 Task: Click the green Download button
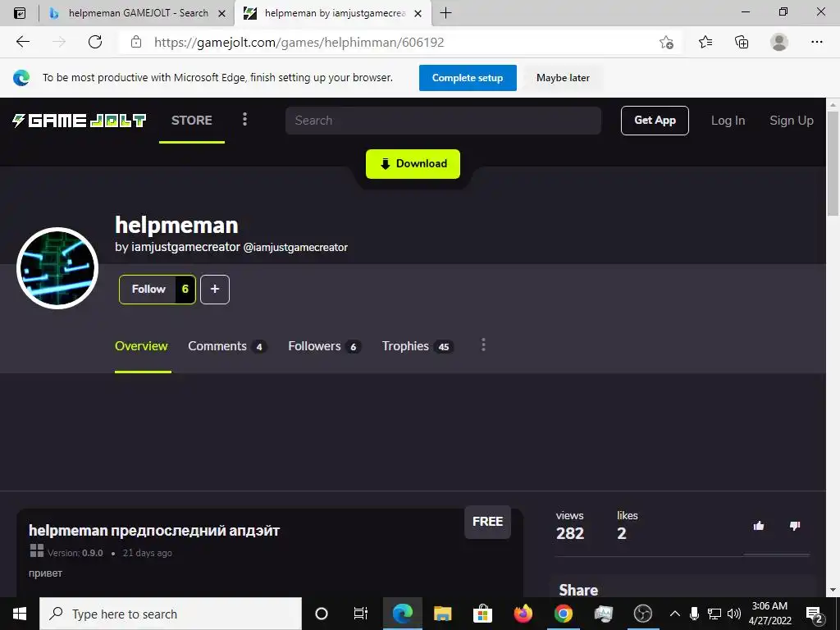point(413,164)
